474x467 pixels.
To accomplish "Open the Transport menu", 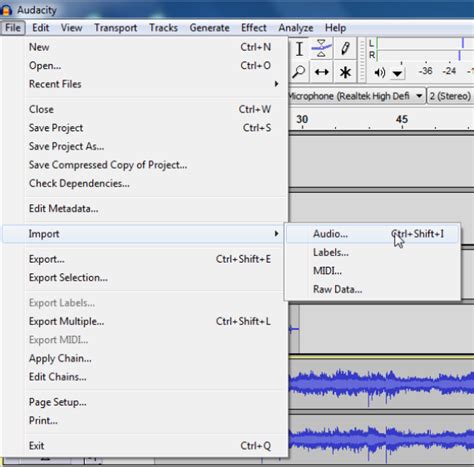I will (116, 28).
